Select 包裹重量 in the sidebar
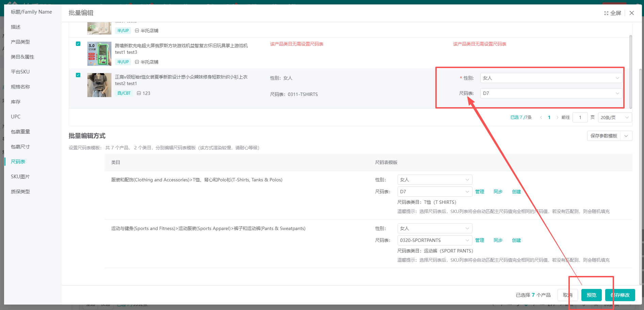This screenshot has height=310, width=644. click(20, 132)
